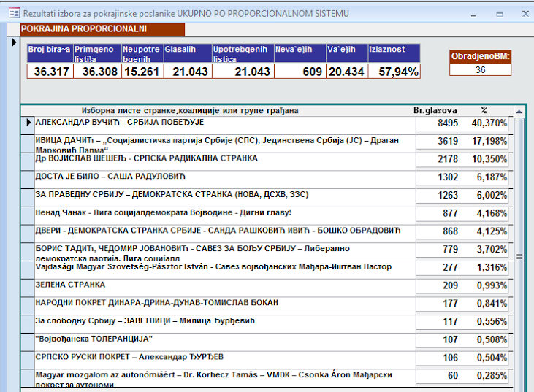Click the form icon in title bar
This screenshot has height=392, width=534.
(x=15, y=14)
